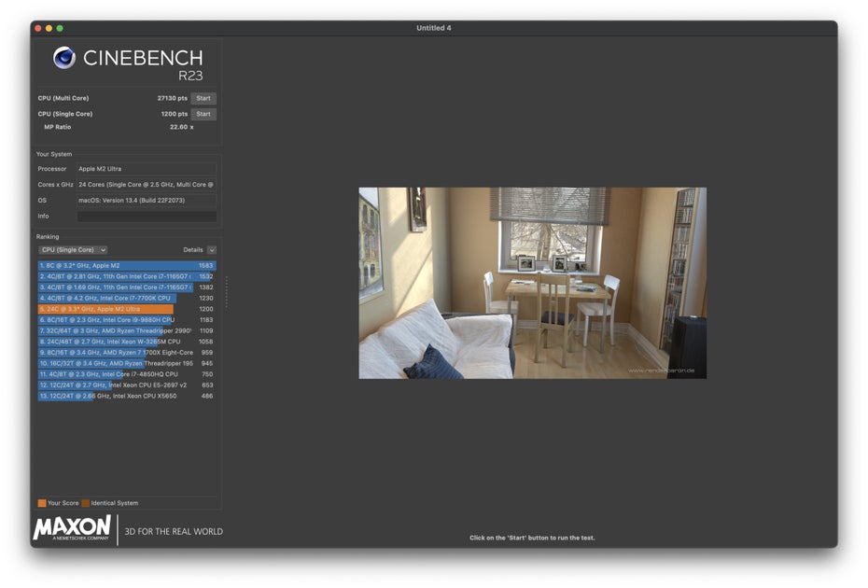The width and height of the screenshot is (868, 588).
Task: Click the rendered room scene image
Action: tap(532, 283)
